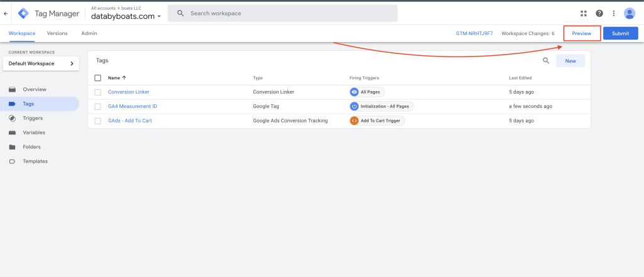644x277 pixels.
Task: Switch to the Workspace tab
Action: pos(22,33)
